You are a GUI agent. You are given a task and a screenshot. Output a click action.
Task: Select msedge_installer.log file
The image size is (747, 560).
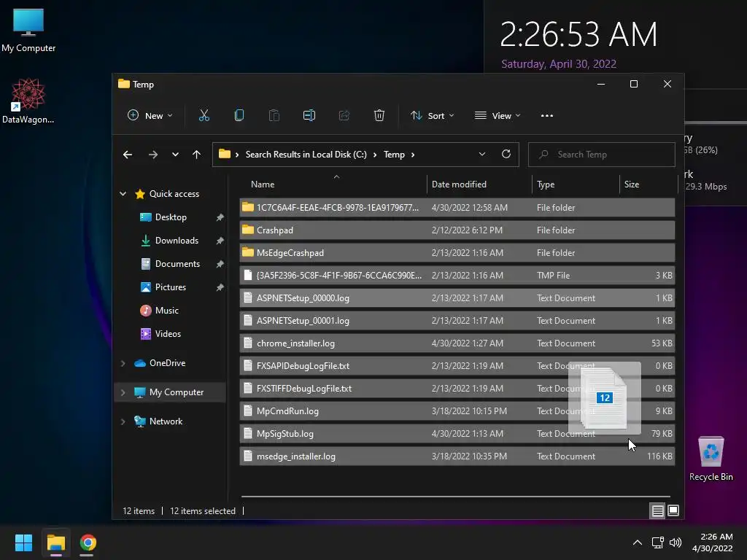click(457, 456)
